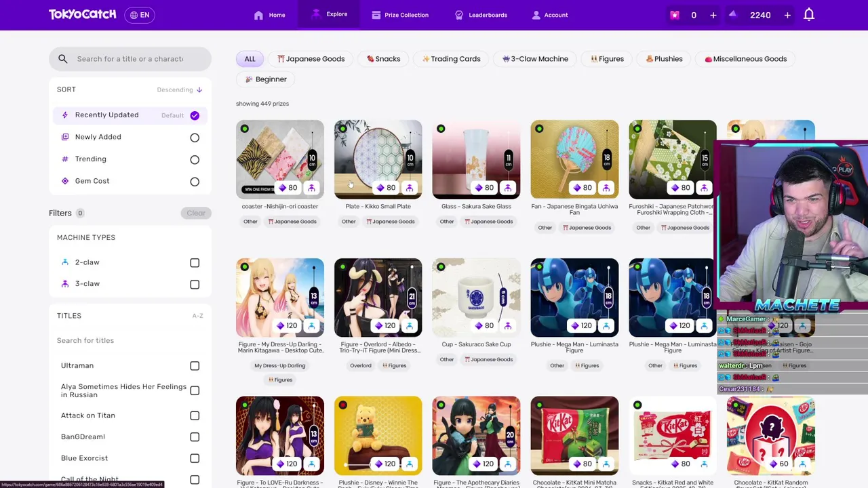
Task: Open the Apothecary Diaries figure thumbnail
Action: (x=476, y=436)
